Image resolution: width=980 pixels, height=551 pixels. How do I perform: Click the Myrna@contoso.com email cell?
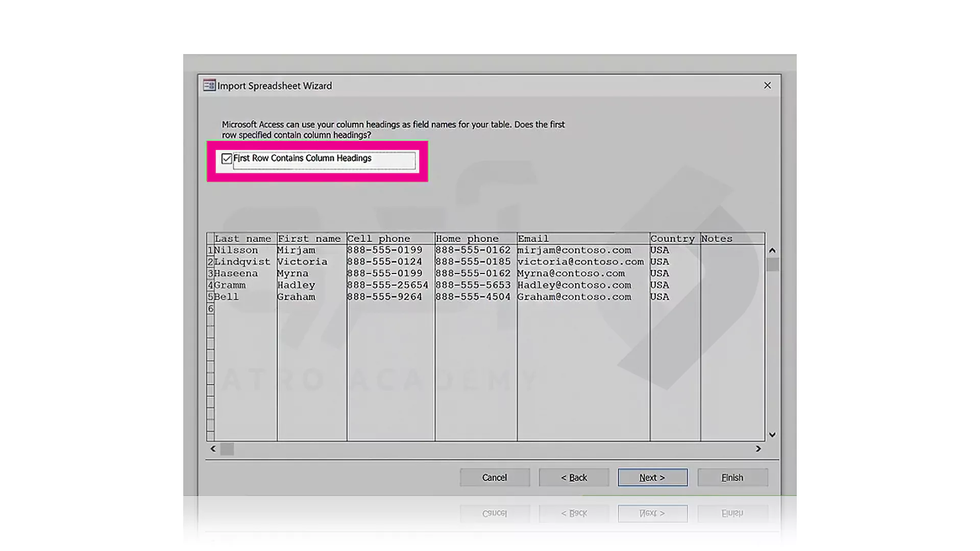pos(583,273)
